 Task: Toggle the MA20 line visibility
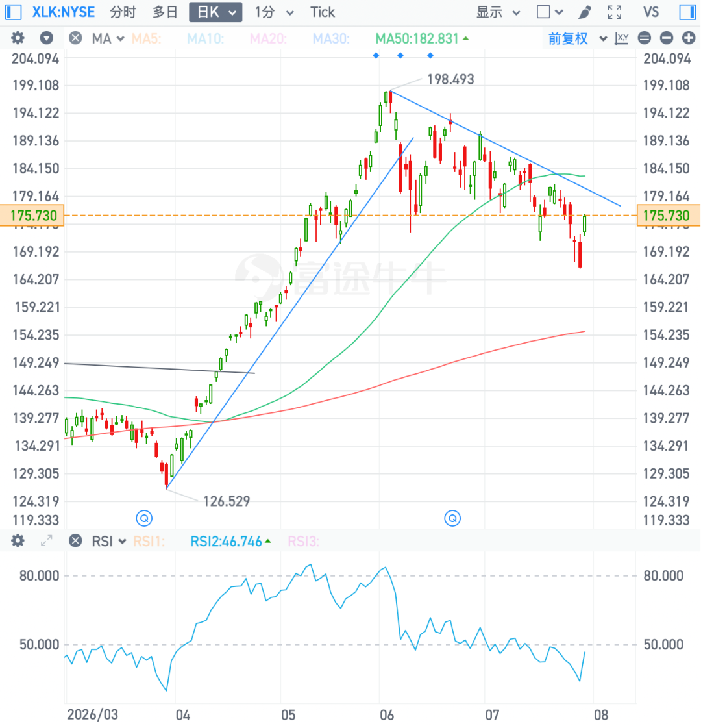pos(268,38)
